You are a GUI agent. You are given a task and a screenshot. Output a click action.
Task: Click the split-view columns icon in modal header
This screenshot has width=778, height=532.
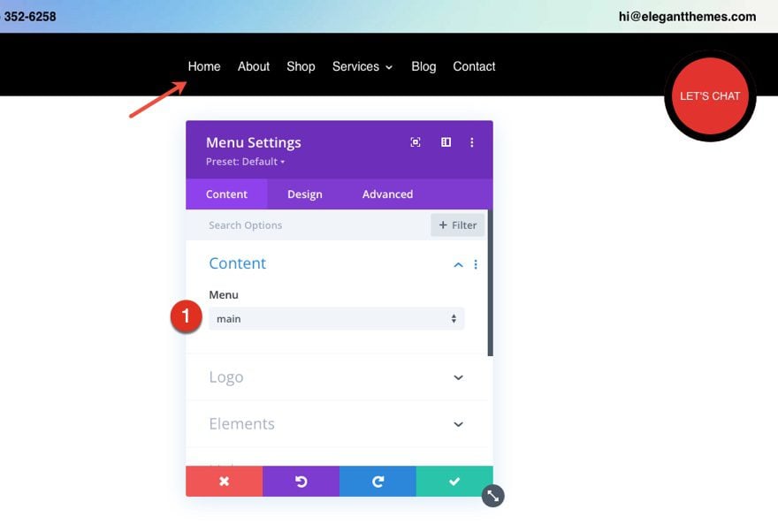pos(446,142)
